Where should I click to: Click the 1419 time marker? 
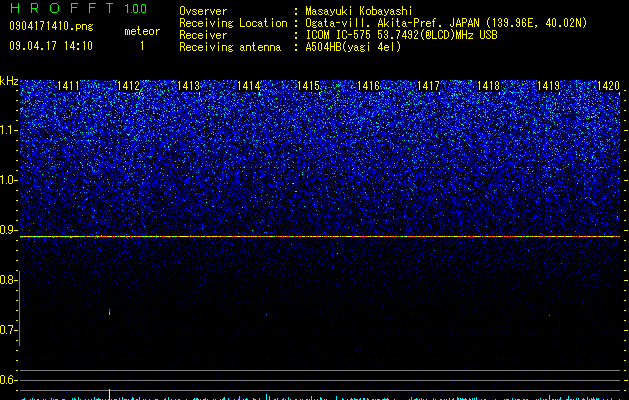[548, 85]
